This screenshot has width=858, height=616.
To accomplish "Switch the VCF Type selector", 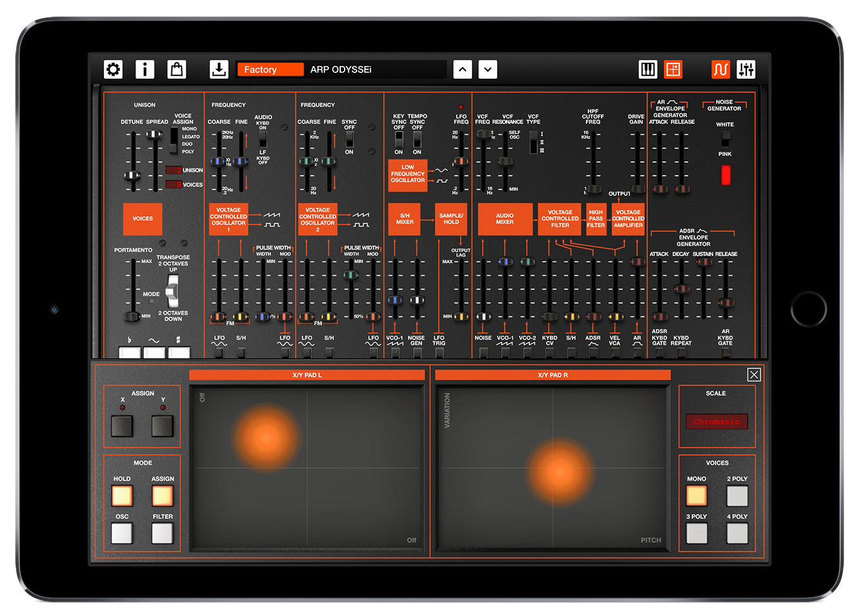I will 534,142.
